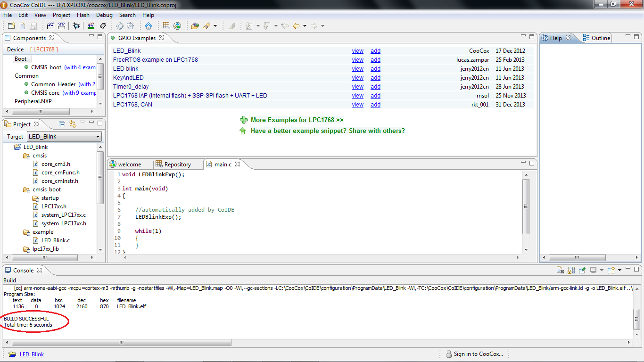Click the Flash Erase toolbar icon
Image resolution: width=644 pixels, height=362 pixels.
(x=102, y=26)
